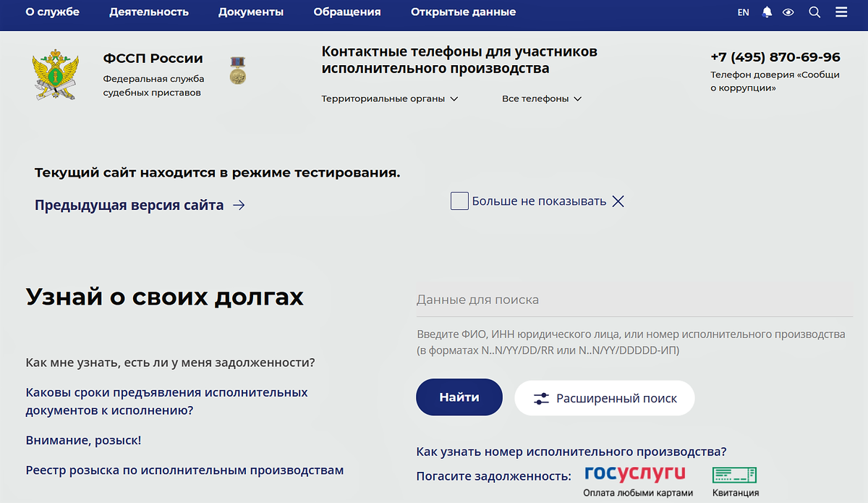This screenshot has width=868, height=503.
Task: Toggle accessibility eye icon
Action: pyautogui.click(x=788, y=12)
